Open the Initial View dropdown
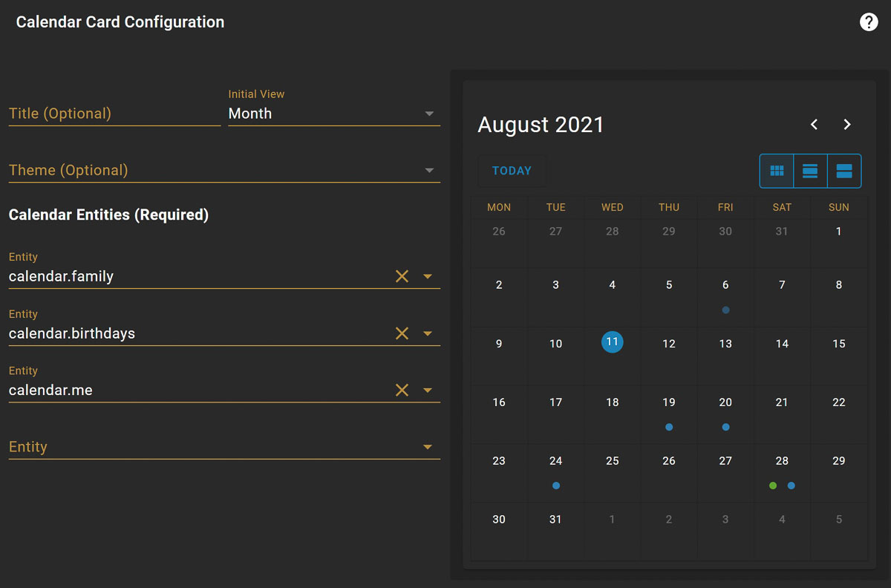The width and height of the screenshot is (891, 588). pos(429,114)
